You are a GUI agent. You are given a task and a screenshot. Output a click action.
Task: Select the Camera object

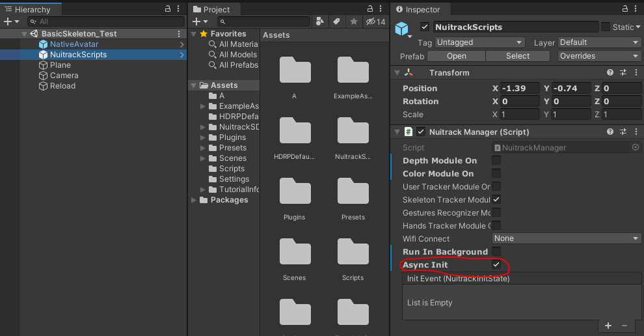coord(64,76)
